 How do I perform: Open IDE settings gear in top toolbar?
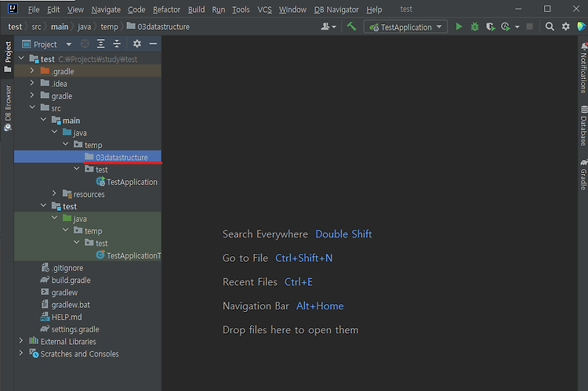click(x=565, y=27)
